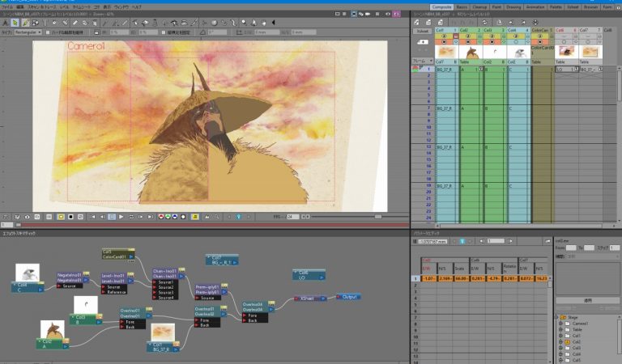
Task: Expand the Table tree node
Action: click(x=560, y=329)
